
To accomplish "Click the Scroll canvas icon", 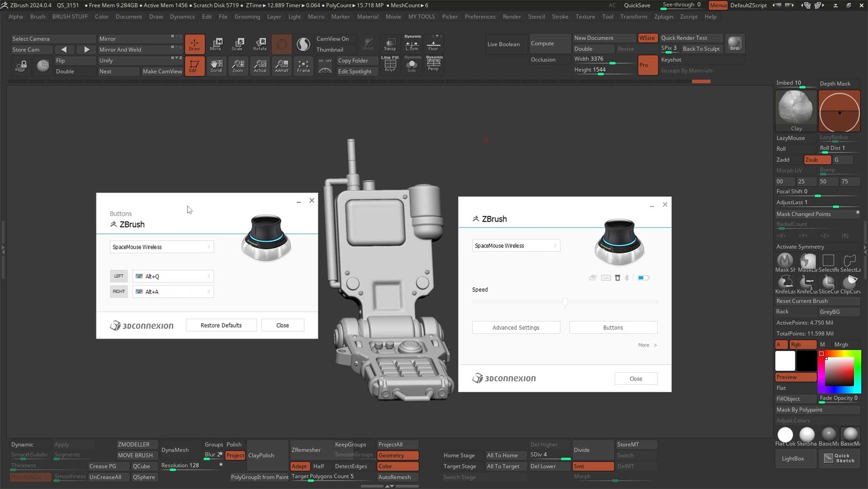I will (216, 66).
